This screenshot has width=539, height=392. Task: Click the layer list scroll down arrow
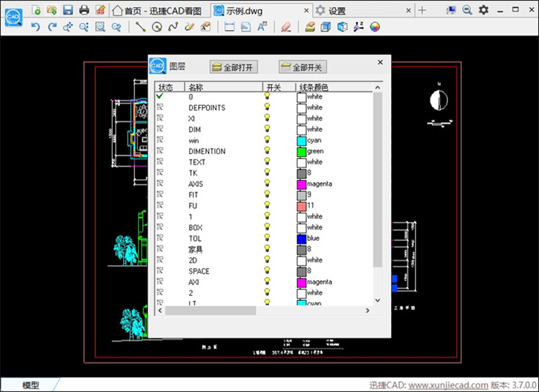coord(377,300)
